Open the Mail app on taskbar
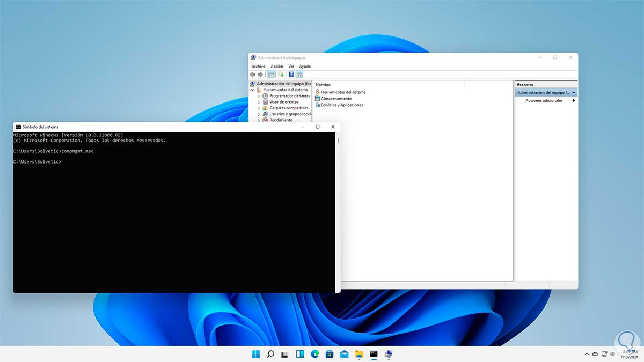 click(x=344, y=354)
